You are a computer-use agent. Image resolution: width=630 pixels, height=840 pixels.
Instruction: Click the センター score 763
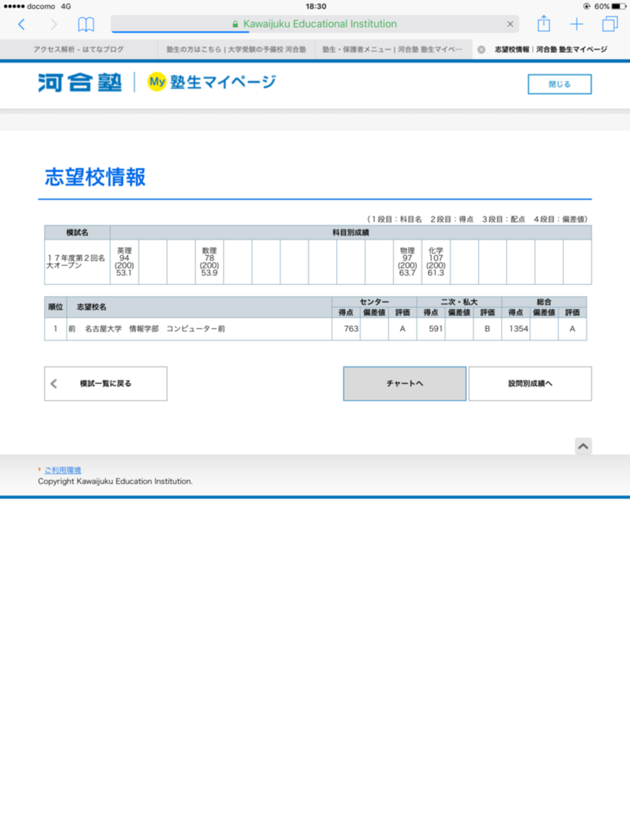pos(351,329)
